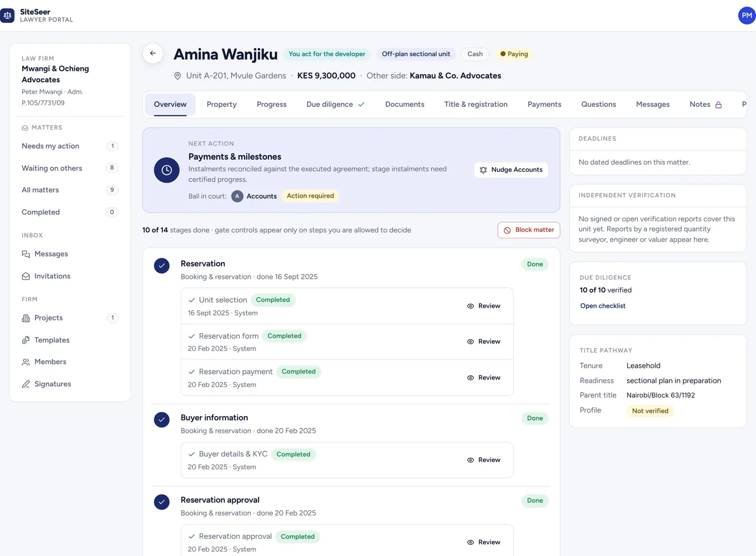Show Completed matters
This screenshot has height=556, width=756.
70,212
